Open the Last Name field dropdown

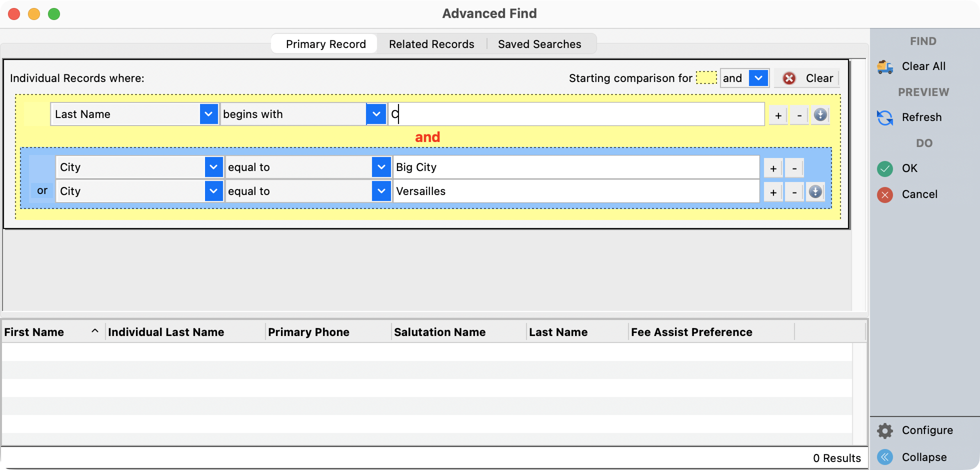pyautogui.click(x=208, y=114)
